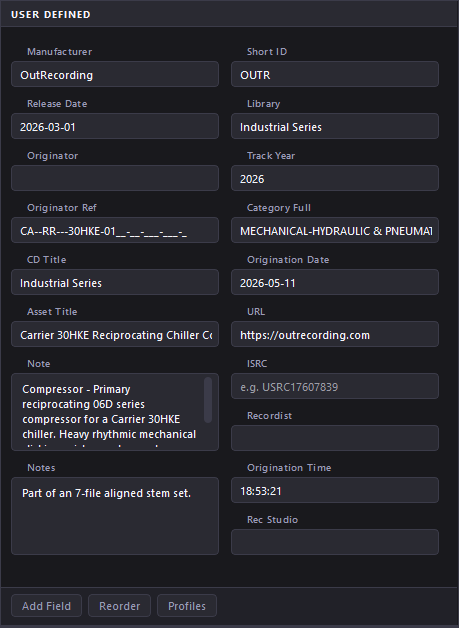Click the URL label

(x=256, y=312)
